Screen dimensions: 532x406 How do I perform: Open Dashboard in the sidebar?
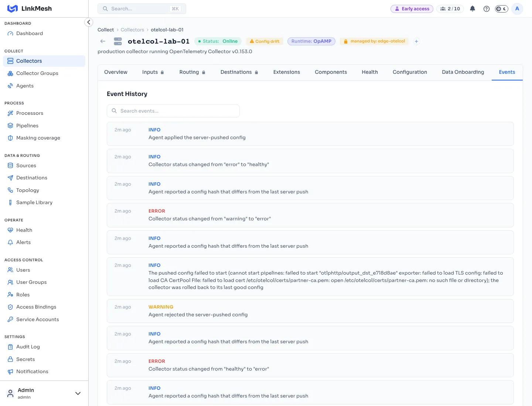(44, 34)
